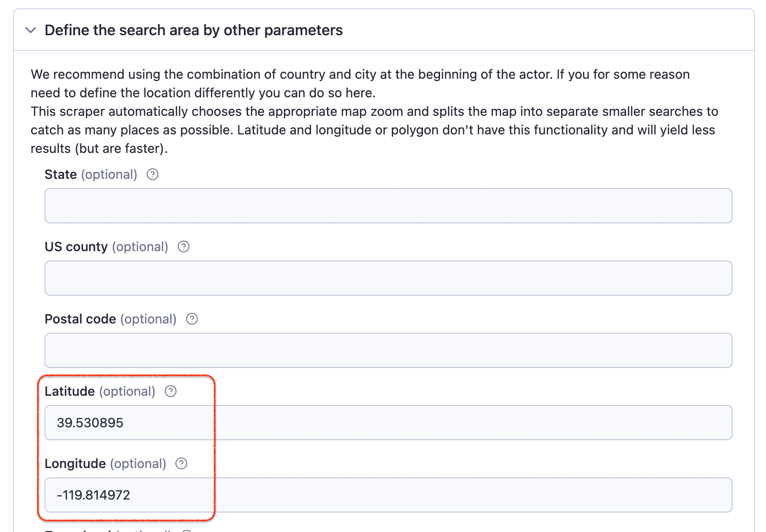Click the 'US county (optional)' label
The image size is (766, 532).
107,247
